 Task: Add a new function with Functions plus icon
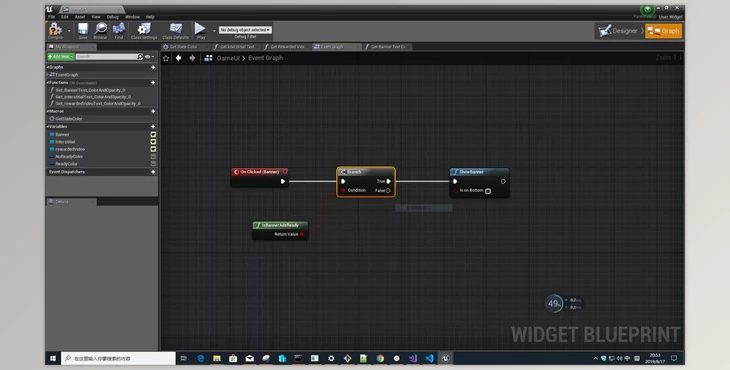tap(153, 83)
